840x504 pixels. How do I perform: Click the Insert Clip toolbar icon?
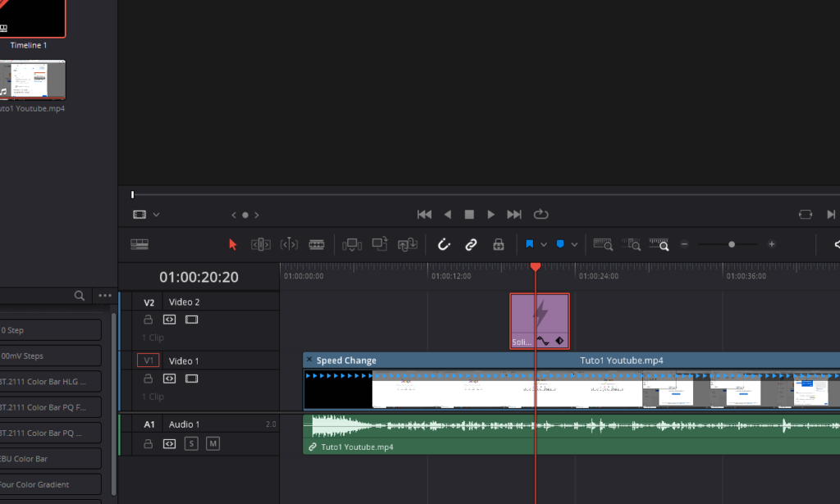pos(353,244)
